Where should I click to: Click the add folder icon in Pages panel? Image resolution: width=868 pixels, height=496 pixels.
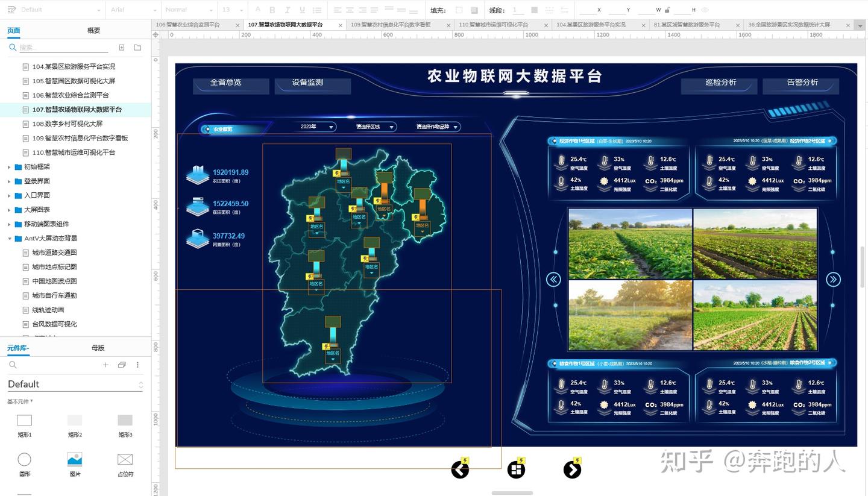click(x=137, y=48)
